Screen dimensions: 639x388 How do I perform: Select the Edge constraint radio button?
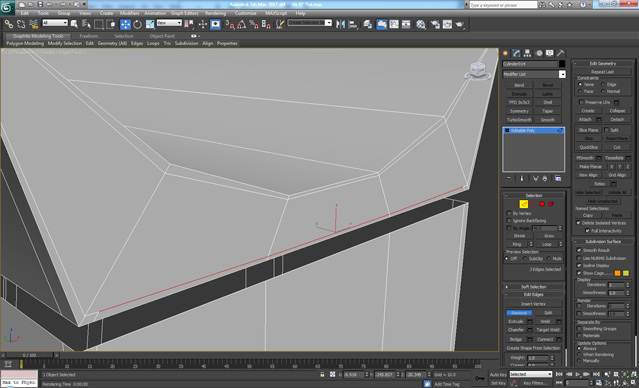tap(603, 84)
